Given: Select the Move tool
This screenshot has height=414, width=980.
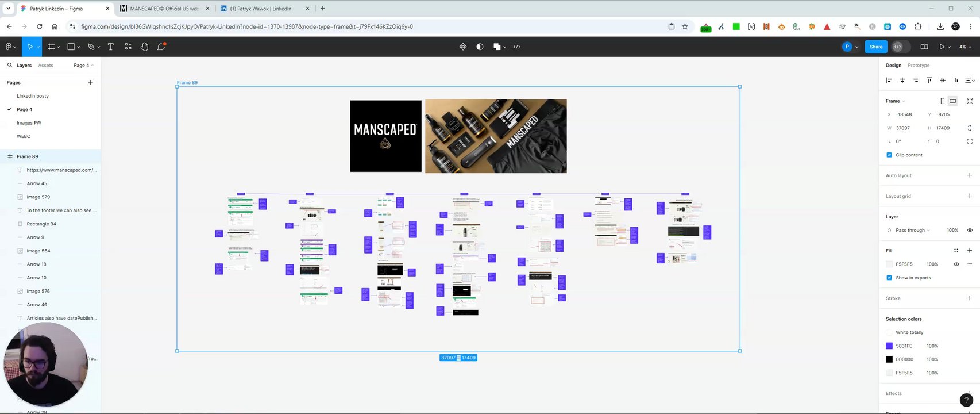Looking at the screenshot, I should coord(30,47).
